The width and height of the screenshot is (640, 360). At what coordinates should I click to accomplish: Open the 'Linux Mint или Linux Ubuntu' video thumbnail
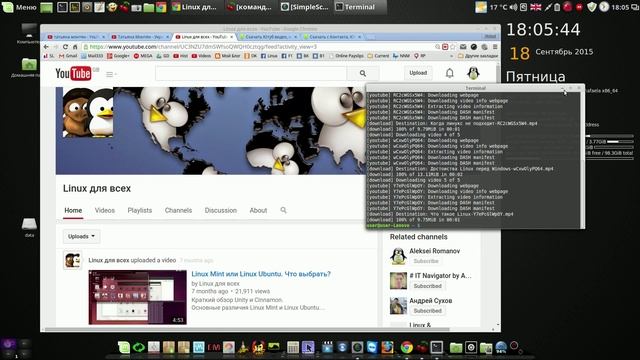coord(138,297)
